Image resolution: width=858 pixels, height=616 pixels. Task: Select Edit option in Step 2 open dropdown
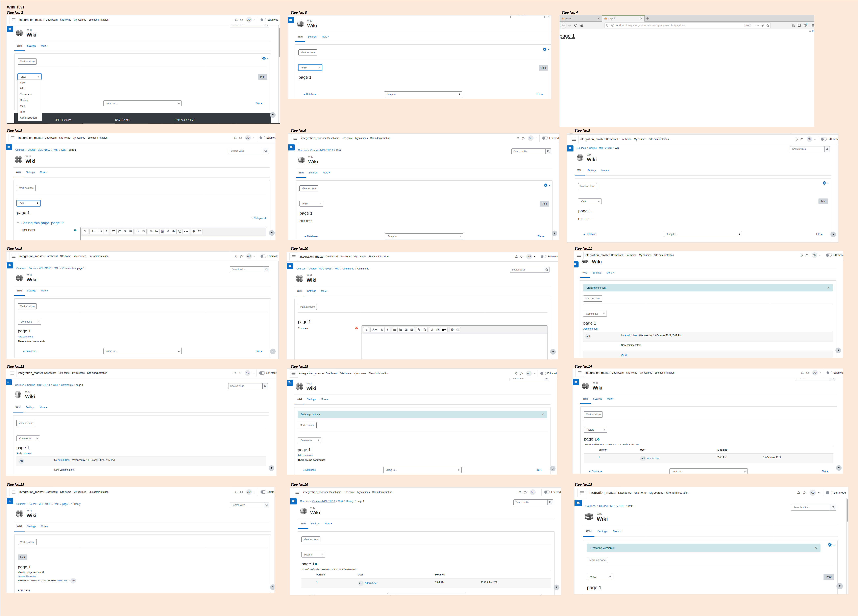(x=22, y=89)
